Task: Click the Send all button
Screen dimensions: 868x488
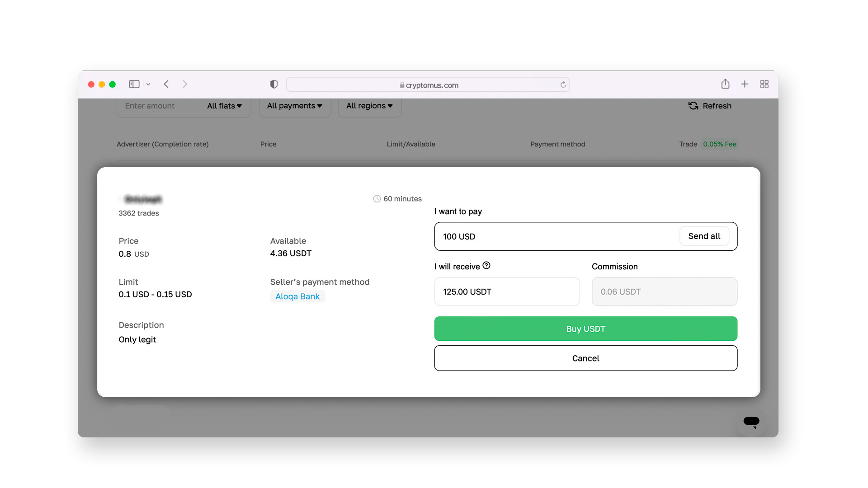Action: 704,236
